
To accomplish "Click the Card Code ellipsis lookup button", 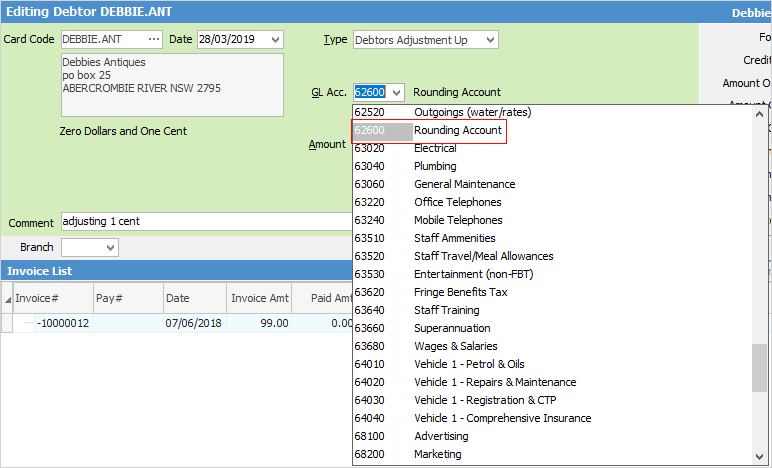I will [x=153, y=39].
